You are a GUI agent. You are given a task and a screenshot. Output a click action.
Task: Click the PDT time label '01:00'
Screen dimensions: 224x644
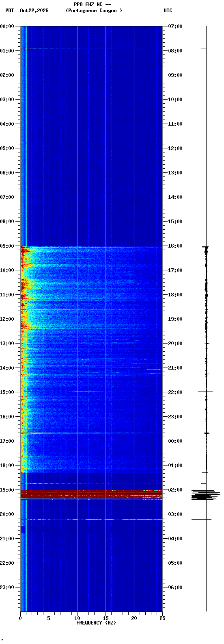(7, 51)
